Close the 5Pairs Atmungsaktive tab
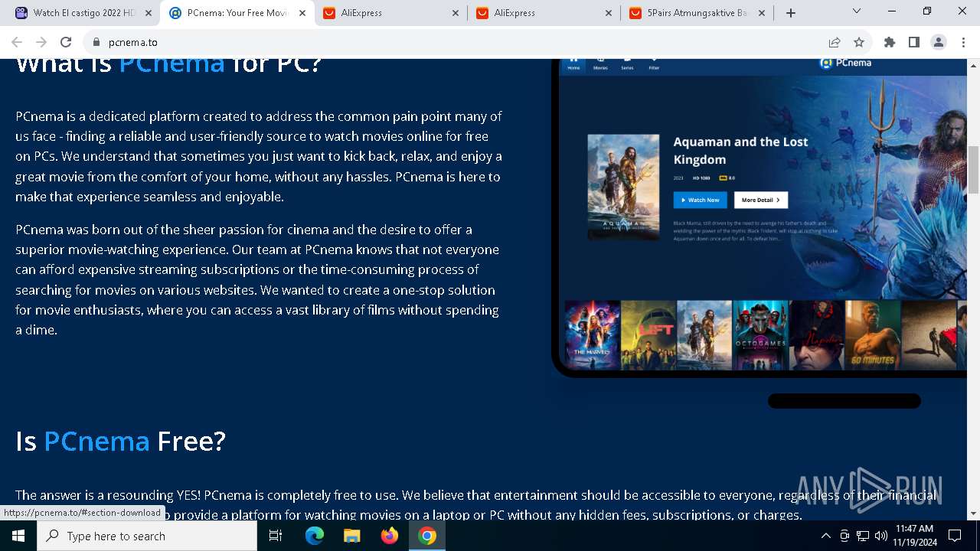980x551 pixels. [762, 13]
